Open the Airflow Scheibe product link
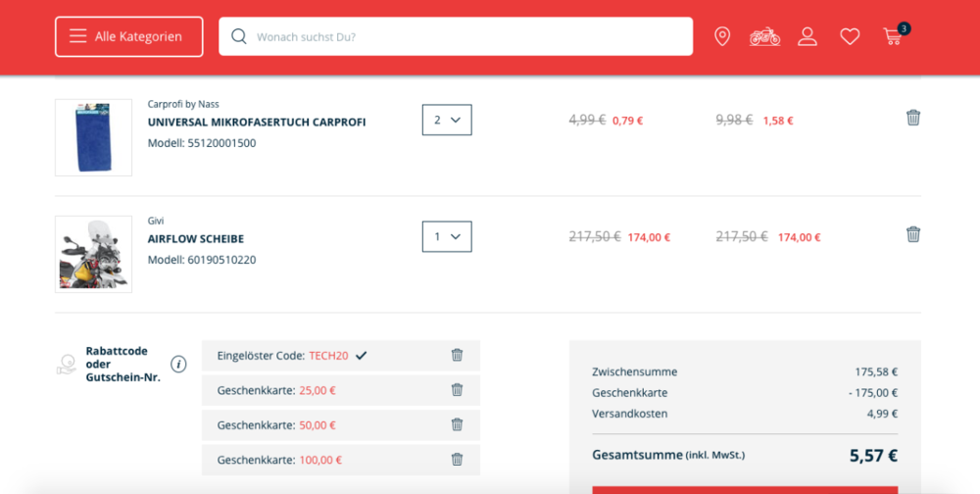Image resolution: width=980 pixels, height=494 pixels. pyautogui.click(x=196, y=239)
